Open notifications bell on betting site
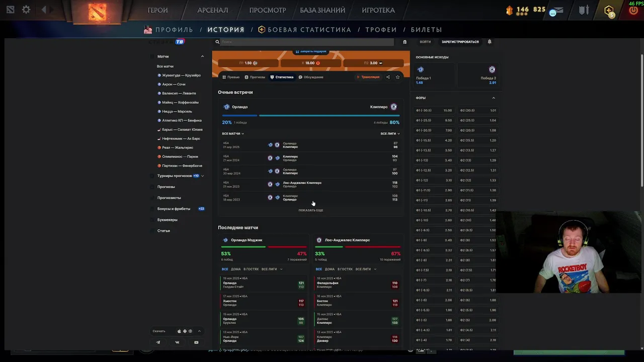The image size is (644, 362). pyautogui.click(x=490, y=42)
